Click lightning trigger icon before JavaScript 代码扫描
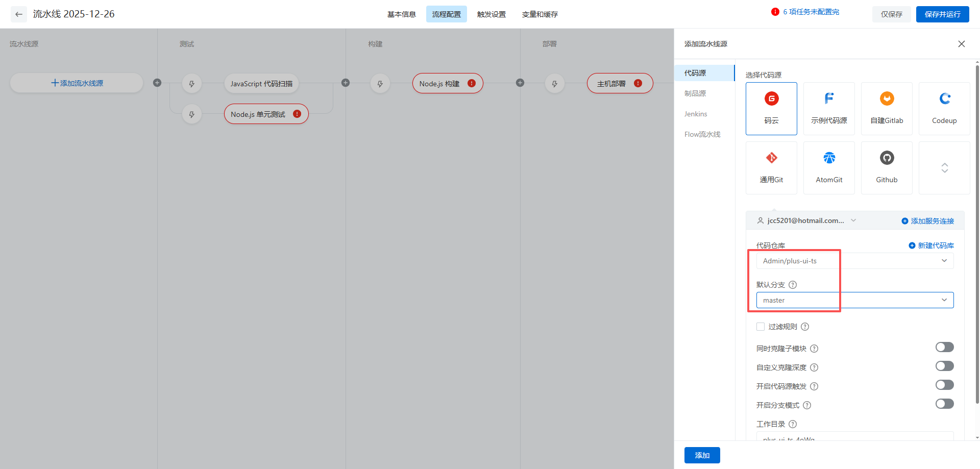 (x=192, y=84)
